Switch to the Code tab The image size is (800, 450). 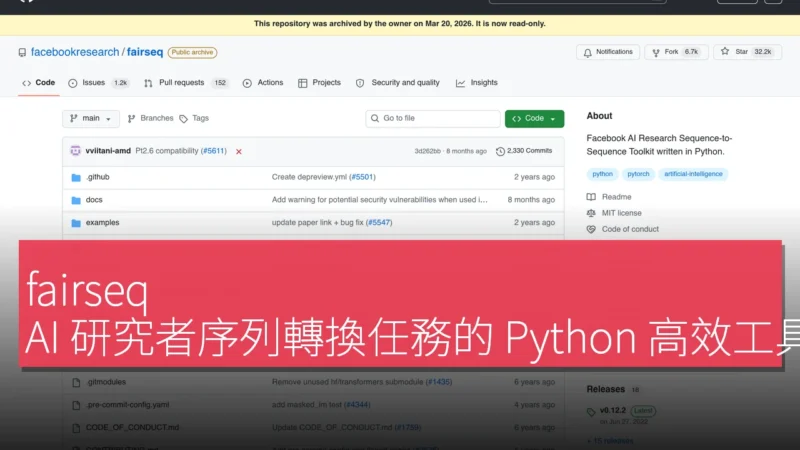pyautogui.click(x=38, y=83)
